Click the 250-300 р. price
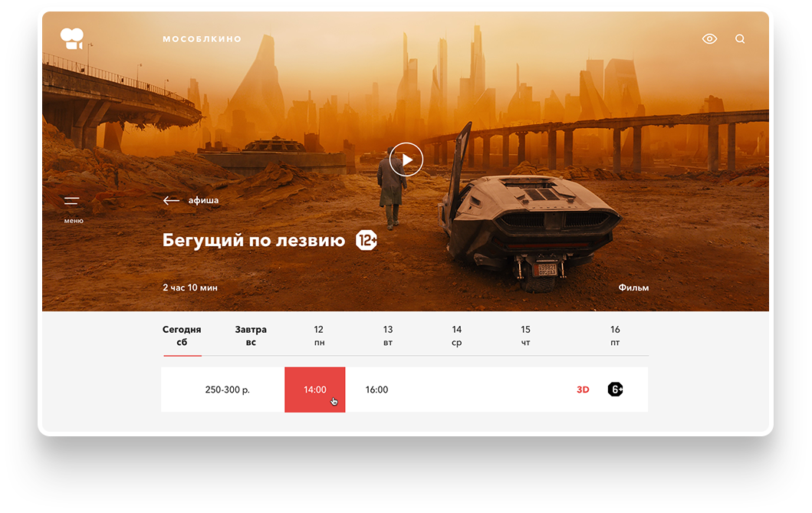 pyautogui.click(x=227, y=390)
